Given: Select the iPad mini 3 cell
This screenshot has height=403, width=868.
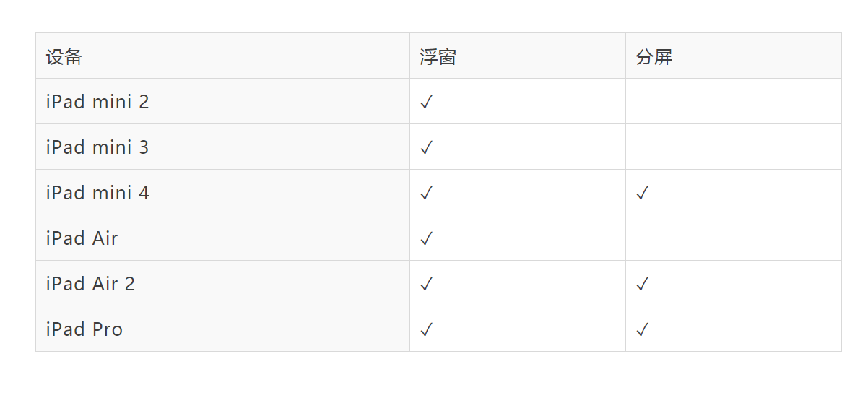Looking at the screenshot, I should [97, 147].
